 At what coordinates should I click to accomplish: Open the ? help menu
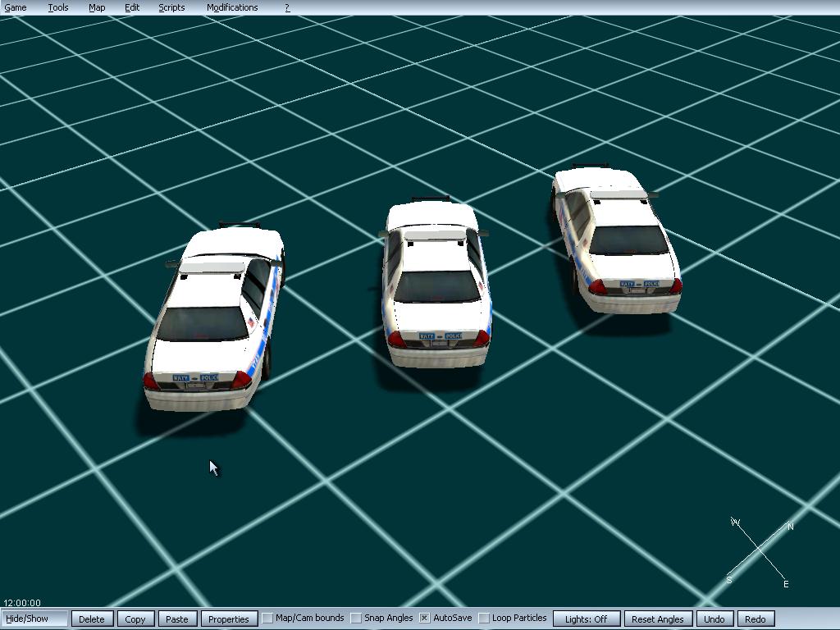pyautogui.click(x=287, y=7)
